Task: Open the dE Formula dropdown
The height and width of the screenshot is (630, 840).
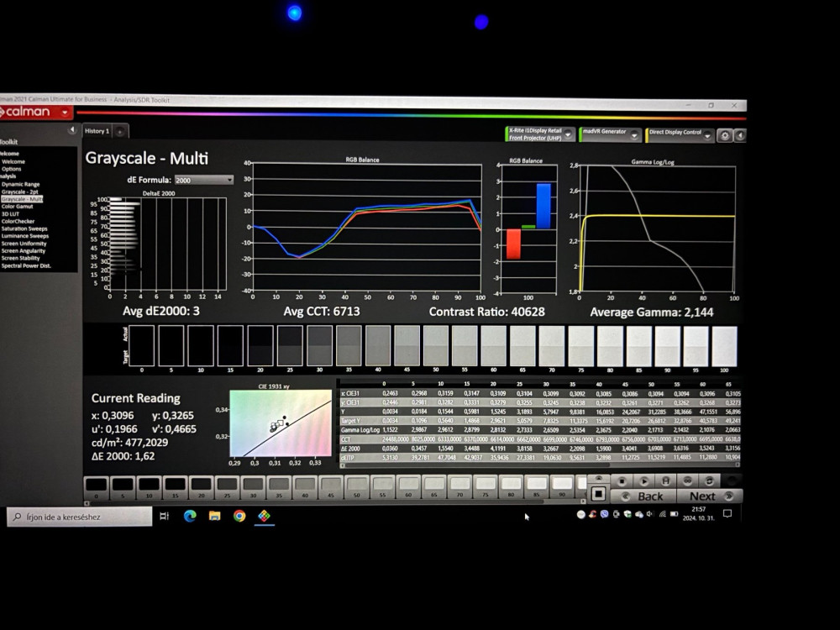Action: pos(204,180)
